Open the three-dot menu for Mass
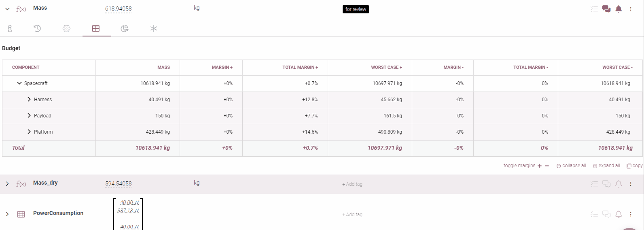Screen dimensions: 644x230 [x=631, y=9]
